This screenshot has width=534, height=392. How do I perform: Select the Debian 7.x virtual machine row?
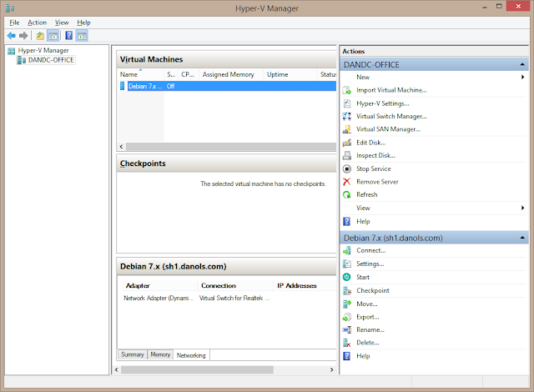tap(227, 86)
